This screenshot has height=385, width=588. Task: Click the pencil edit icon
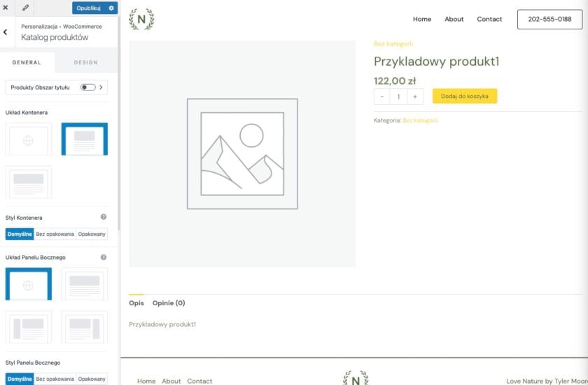[26, 8]
